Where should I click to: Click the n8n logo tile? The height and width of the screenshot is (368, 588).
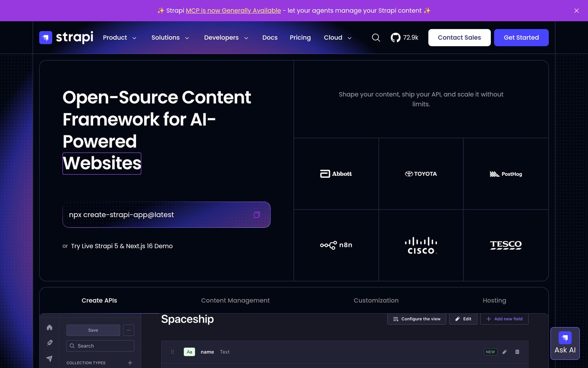pyautogui.click(x=336, y=245)
